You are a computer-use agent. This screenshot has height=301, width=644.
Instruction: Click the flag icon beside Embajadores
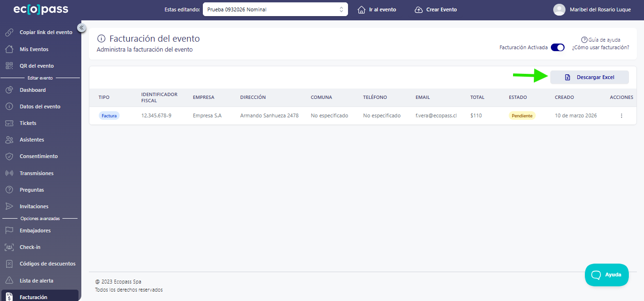pyautogui.click(x=9, y=230)
